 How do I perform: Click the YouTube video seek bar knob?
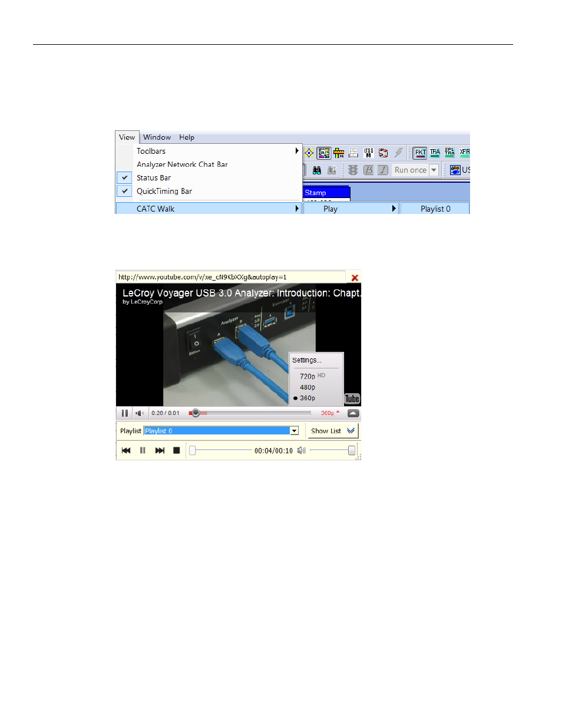(x=196, y=413)
